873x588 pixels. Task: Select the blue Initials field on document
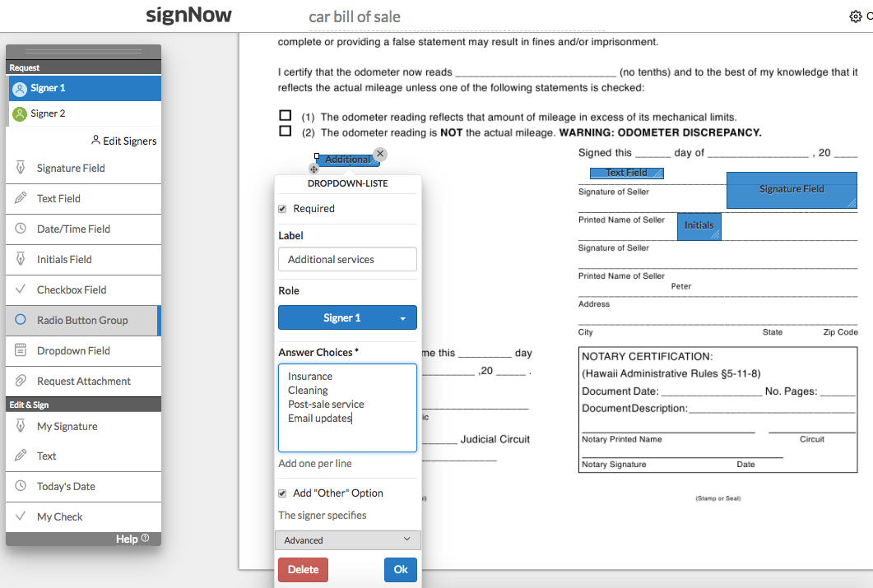click(x=699, y=226)
